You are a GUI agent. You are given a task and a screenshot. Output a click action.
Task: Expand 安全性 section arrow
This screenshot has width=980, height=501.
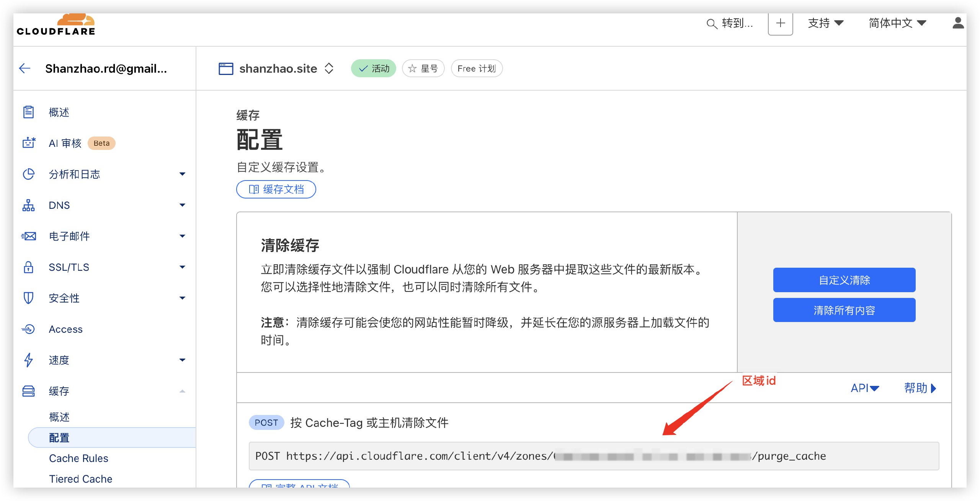point(183,298)
